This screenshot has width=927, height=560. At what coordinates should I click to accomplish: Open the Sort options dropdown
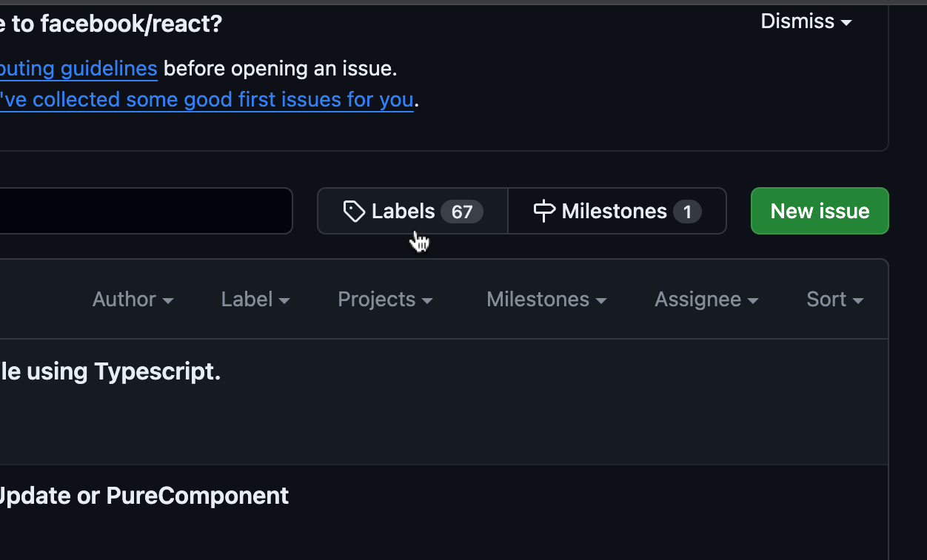pyautogui.click(x=834, y=299)
